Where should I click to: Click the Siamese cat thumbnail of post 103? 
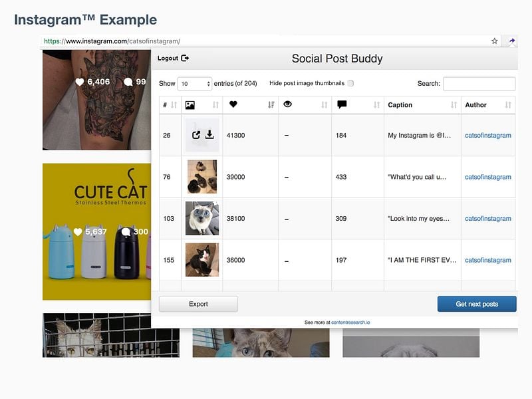(202, 218)
